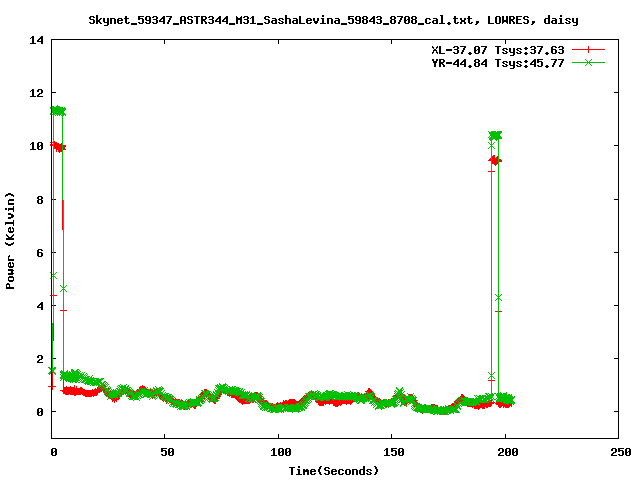Click the red calibration plateau near 9.5 Kelvin at 195 seconds

click(495, 161)
